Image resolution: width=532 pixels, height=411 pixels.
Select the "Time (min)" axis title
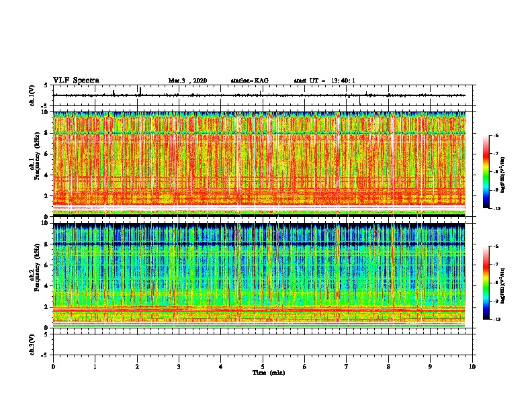[x=269, y=373]
